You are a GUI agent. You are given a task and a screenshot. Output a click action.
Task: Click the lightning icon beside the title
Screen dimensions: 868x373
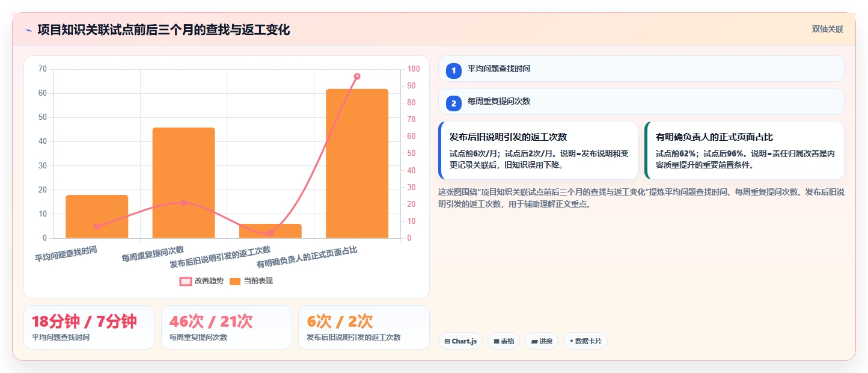pyautogui.click(x=28, y=30)
